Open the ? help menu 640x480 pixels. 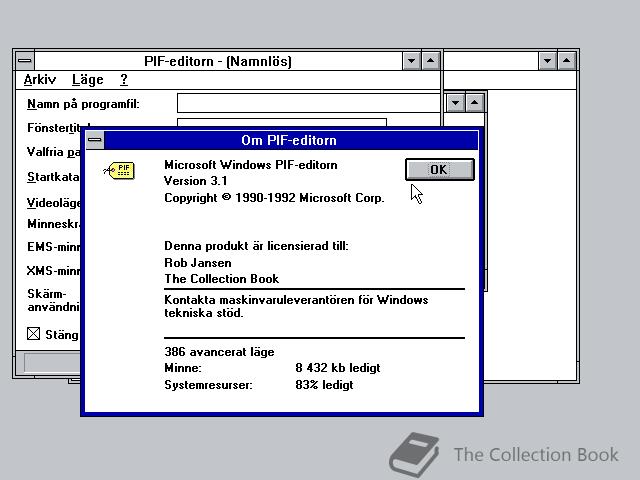coord(124,80)
